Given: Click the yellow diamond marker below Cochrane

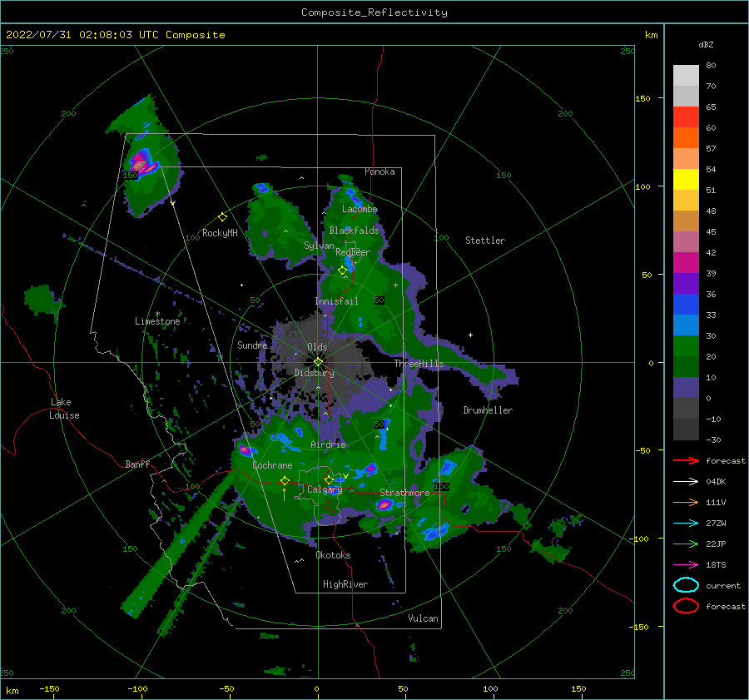Looking at the screenshot, I should (x=285, y=480).
